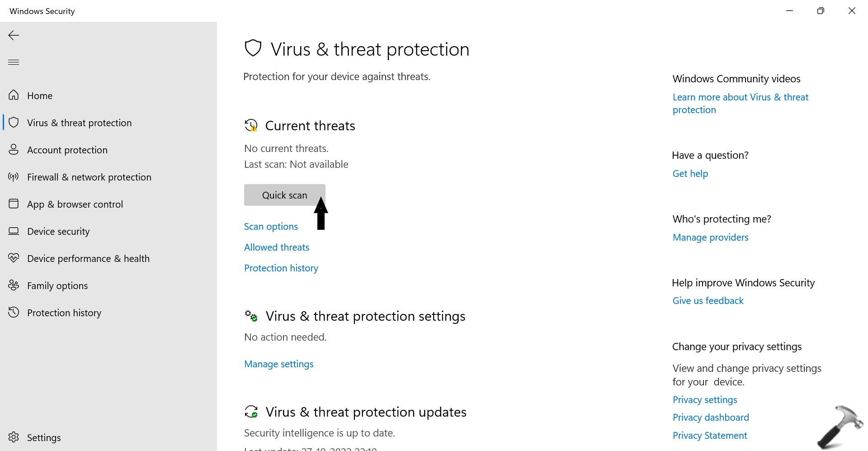
Task: Click the Firewall network antenna icon
Action: click(x=14, y=177)
